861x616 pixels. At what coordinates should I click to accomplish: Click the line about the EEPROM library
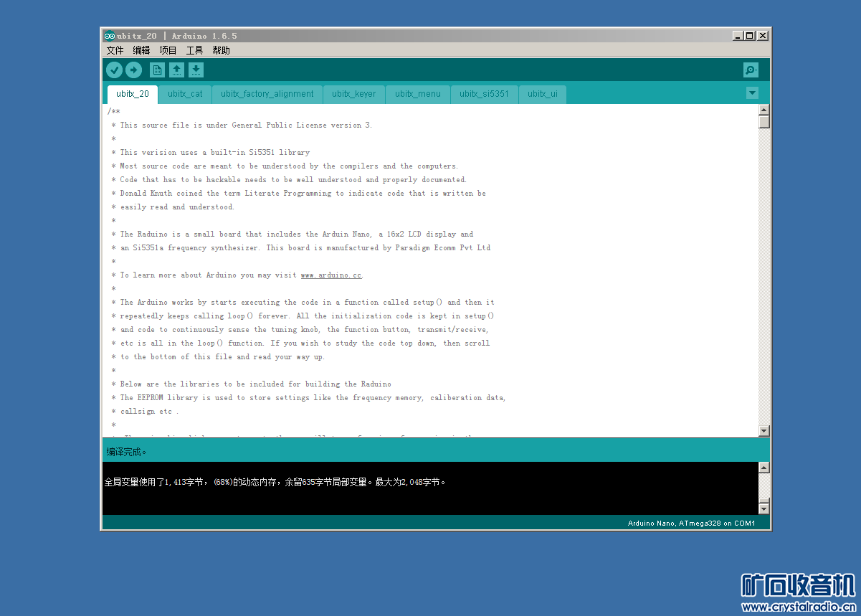[308, 397]
